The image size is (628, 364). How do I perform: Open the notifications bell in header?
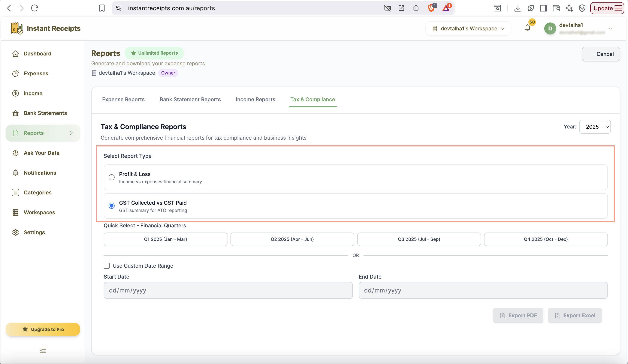528,28
